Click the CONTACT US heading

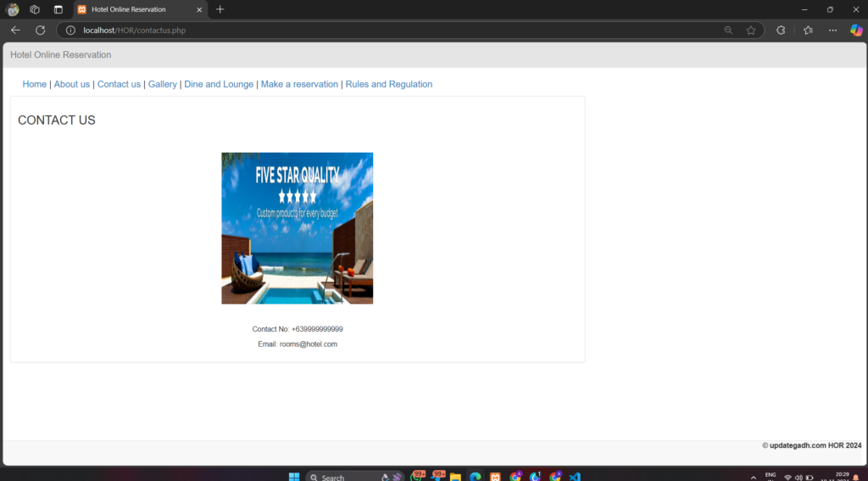click(57, 120)
